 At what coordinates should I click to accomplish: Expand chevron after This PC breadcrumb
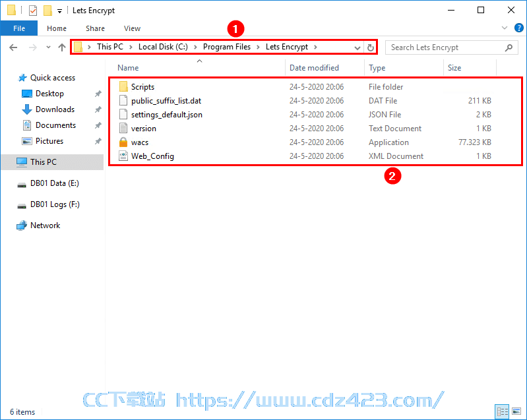(x=131, y=47)
